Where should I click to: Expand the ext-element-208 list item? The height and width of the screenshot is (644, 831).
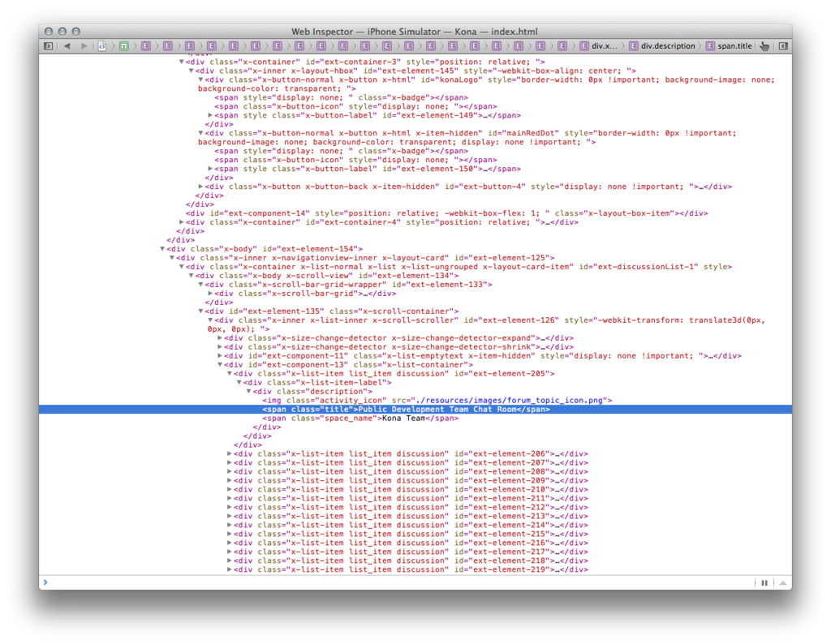tap(229, 472)
